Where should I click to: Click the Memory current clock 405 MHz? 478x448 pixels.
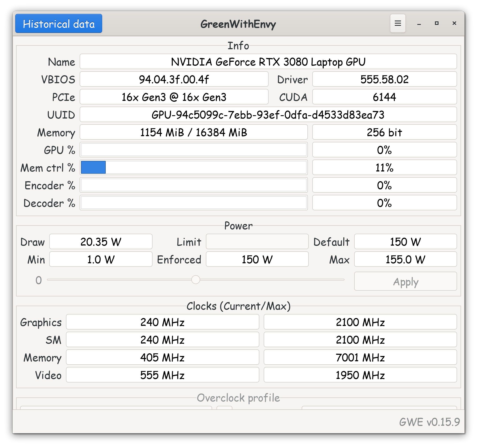point(163,357)
